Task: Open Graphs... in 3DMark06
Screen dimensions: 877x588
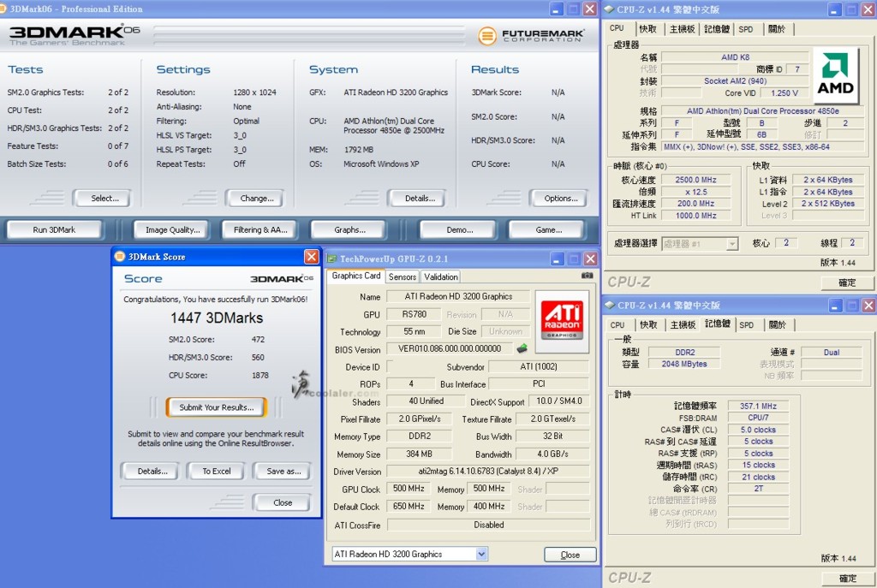Action: [348, 229]
